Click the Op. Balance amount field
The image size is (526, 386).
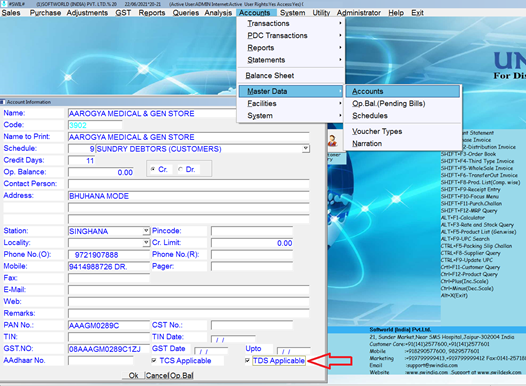point(101,172)
